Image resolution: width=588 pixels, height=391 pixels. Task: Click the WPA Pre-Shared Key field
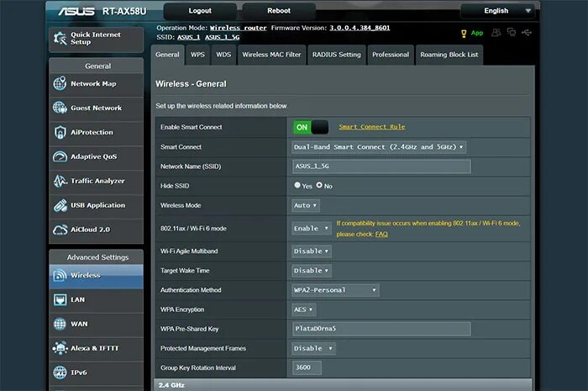(381, 329)
